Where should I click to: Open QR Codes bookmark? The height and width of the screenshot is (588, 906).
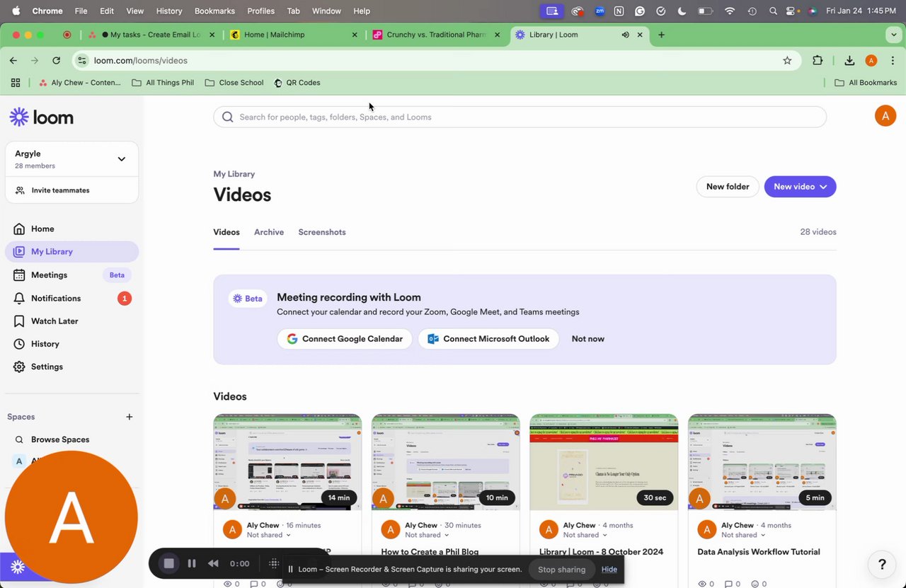[297, 83]
